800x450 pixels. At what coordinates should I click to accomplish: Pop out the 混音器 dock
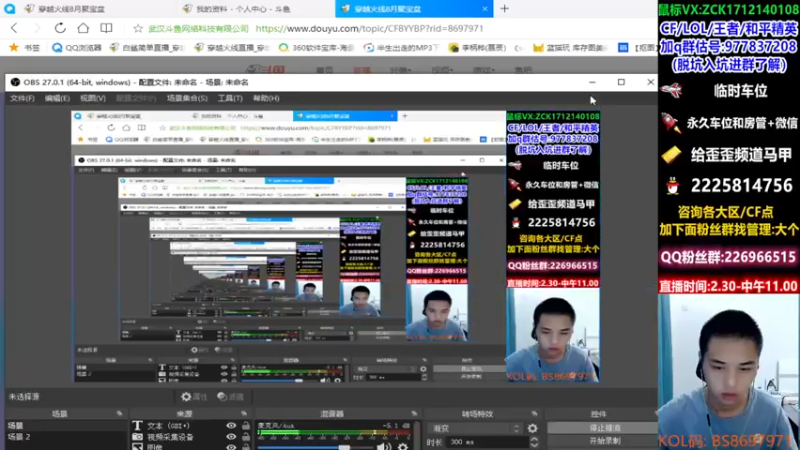(x=414, y=413)
